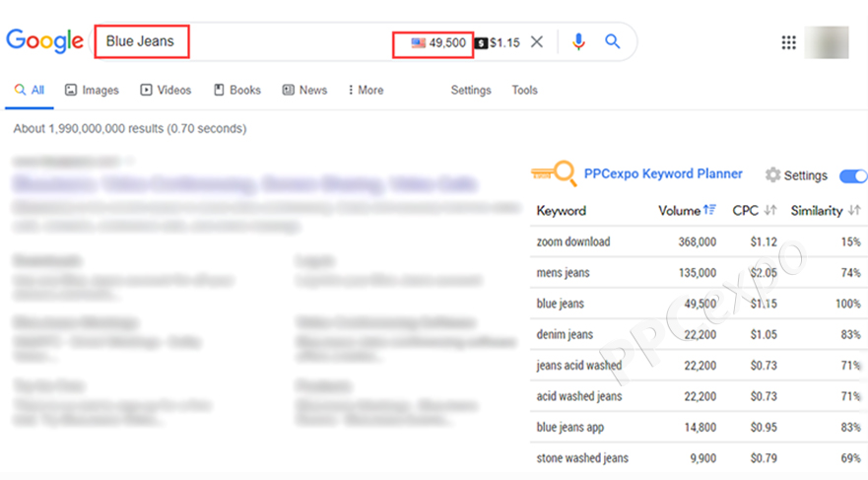Image resolution: width=868 pixels, height=480 pixels.
Task: Toggle the PPCexpo Keyword Planner switch
Action: pos(852,175)
